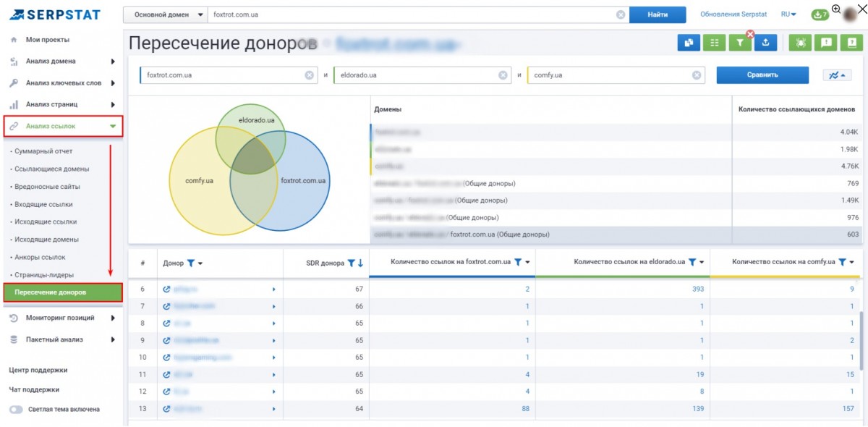Open the feedback exclamation bubble icon
Viewport: 868px width, 427px height.
[x=825, y=43]
